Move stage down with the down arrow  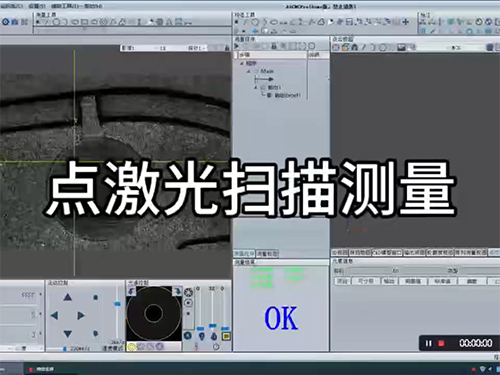[x=68, y=333]
